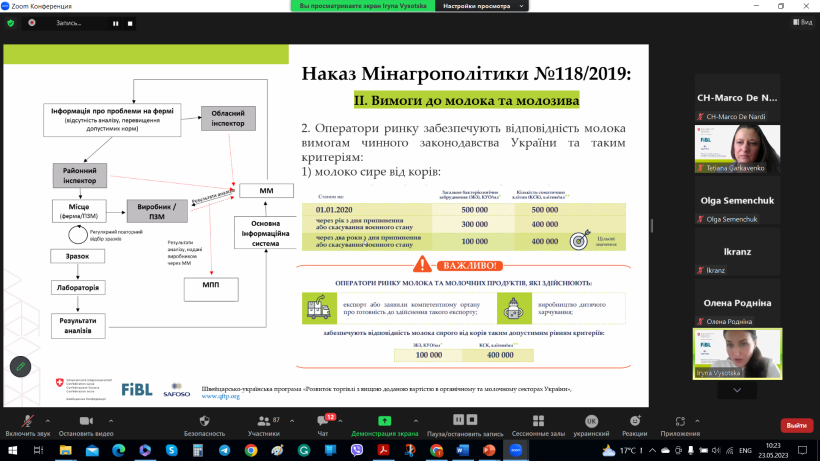Open Вид layout menu
Image resolution: width=820 pixels, height=461 pixels.
click(x=803, y=22)
